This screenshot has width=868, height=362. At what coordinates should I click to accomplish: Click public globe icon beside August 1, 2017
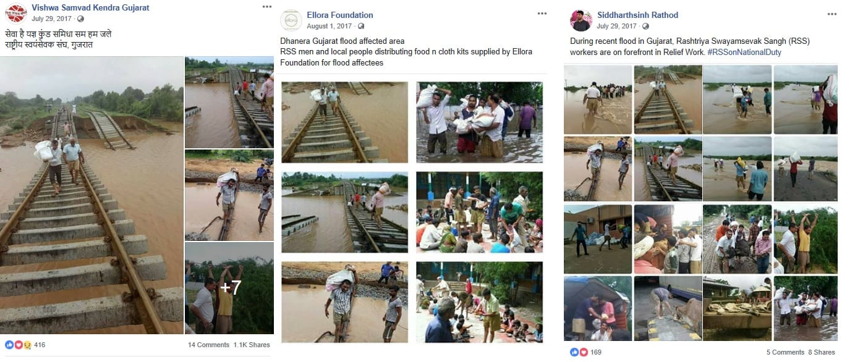pos(361,26)
